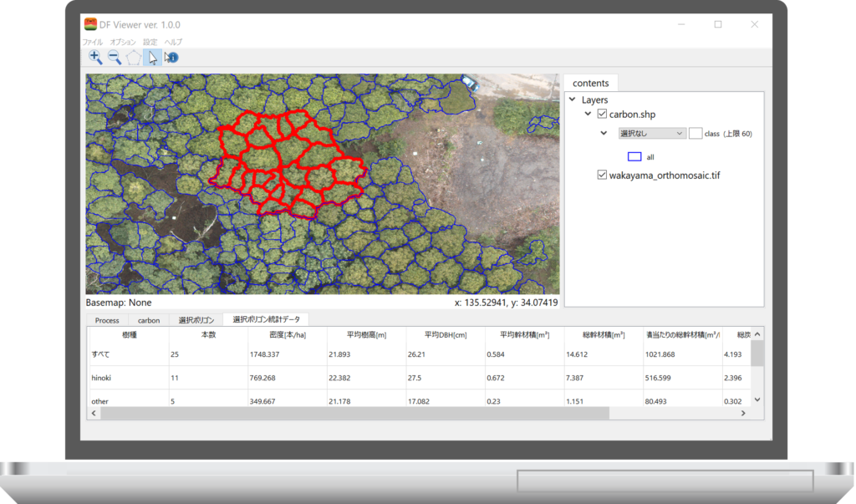Click the 総幹材積[m³] column header
This screenshot has width=856, height=504.
(604, 334)
